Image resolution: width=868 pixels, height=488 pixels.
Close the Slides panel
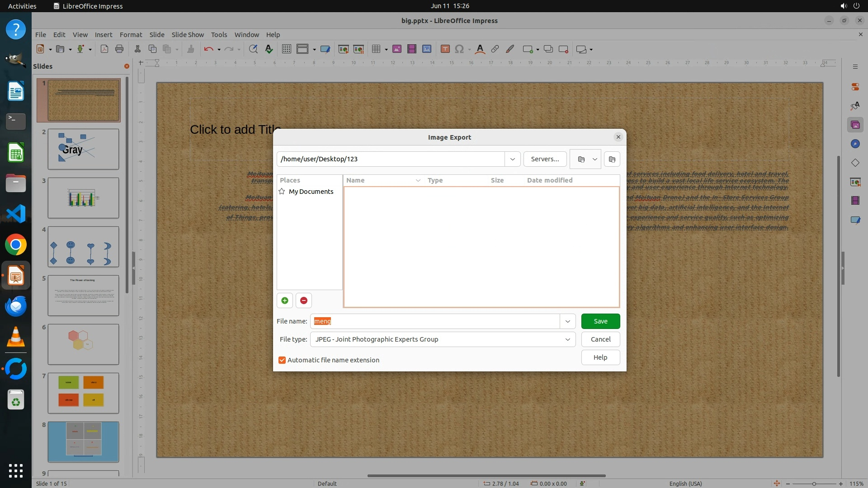point(127,66)
